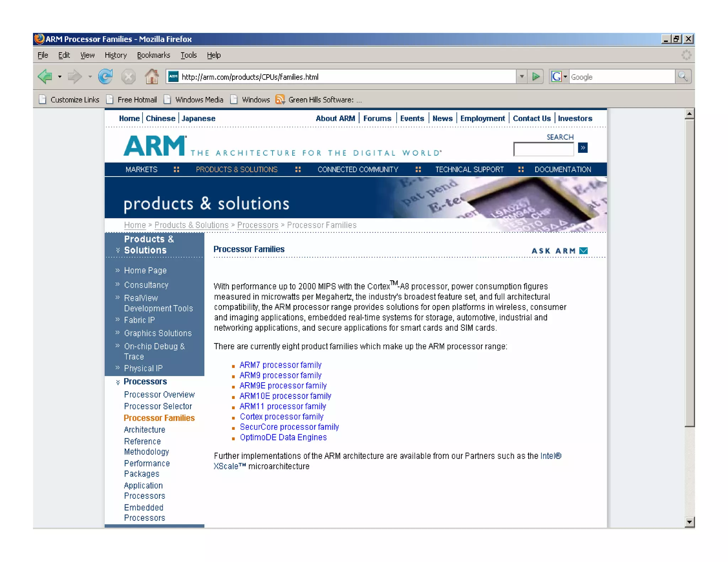Click the ARM11 processor family link
Image resolution: width=728 pixels, height=562 pixels.
click(x=283, y=406)
